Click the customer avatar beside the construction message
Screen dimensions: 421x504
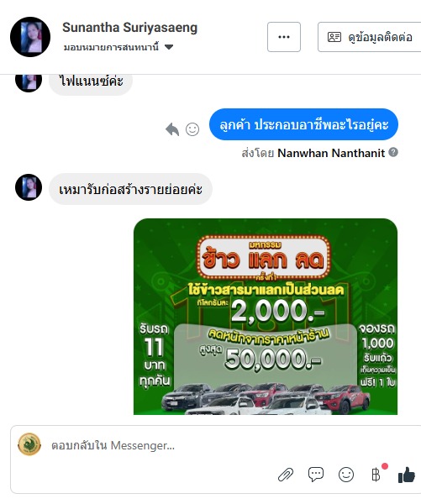29,187
